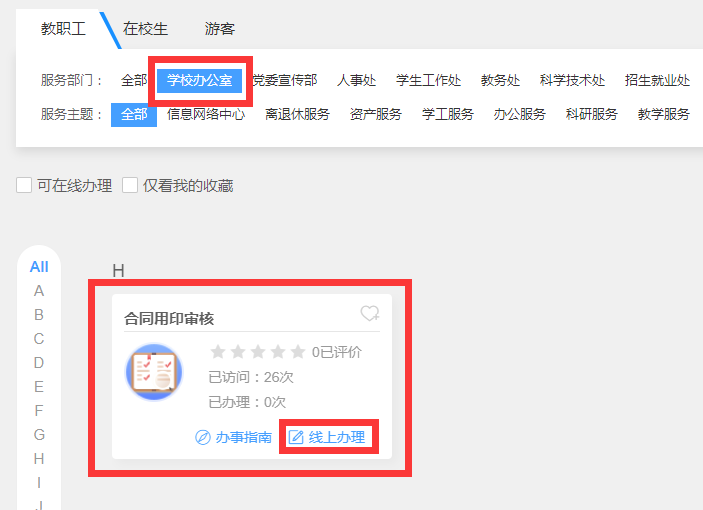Jump to letter D in alphabet index
Image resolution: width=703 pixels, height=510 pixels.
click(x=39, y=363)
